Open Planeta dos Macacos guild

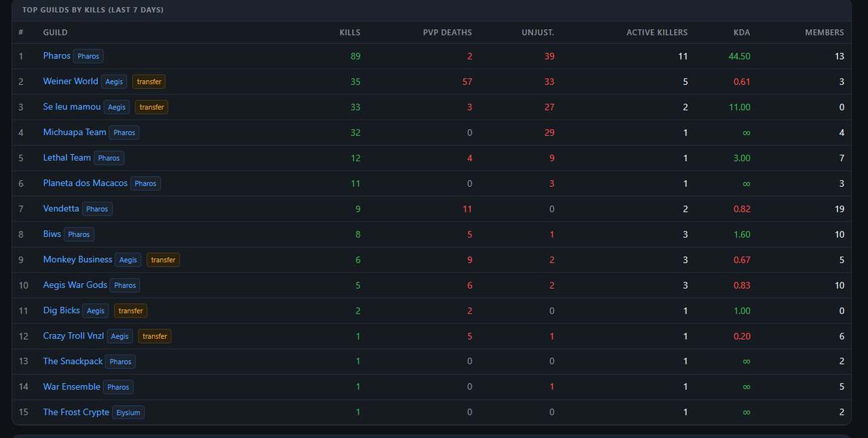(86, 183)
